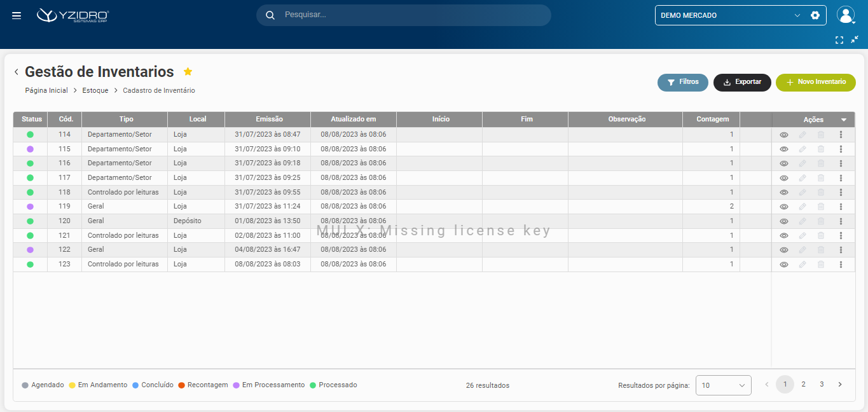Go back using the arrow beside the title
The height and width of the screenshot is (412, 868).
pyautogui.click(x=17, y=72)
